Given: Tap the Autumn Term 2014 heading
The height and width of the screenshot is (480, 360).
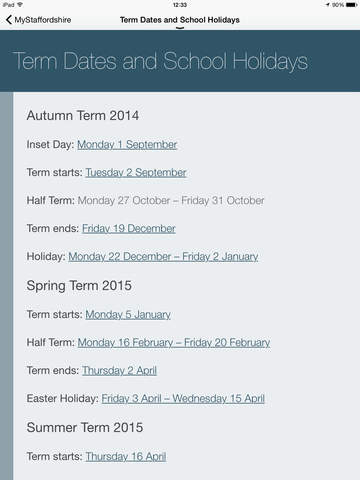Looking at the screenshot, I should pos(83,116).
